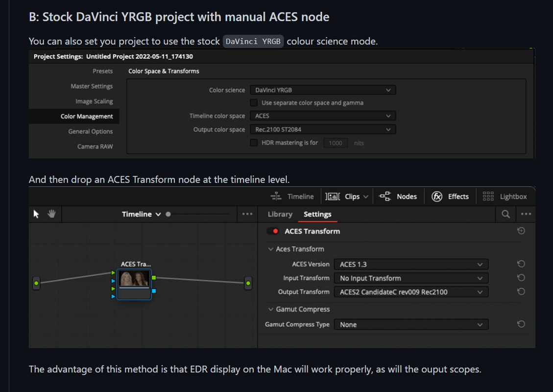This screenshot has width=553, height=392.
Task: Open Presets in Project Settings
Action: (103, 71)
